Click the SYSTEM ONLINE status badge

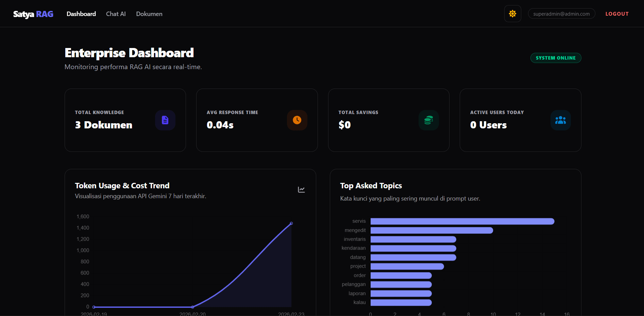pos(556,58)
